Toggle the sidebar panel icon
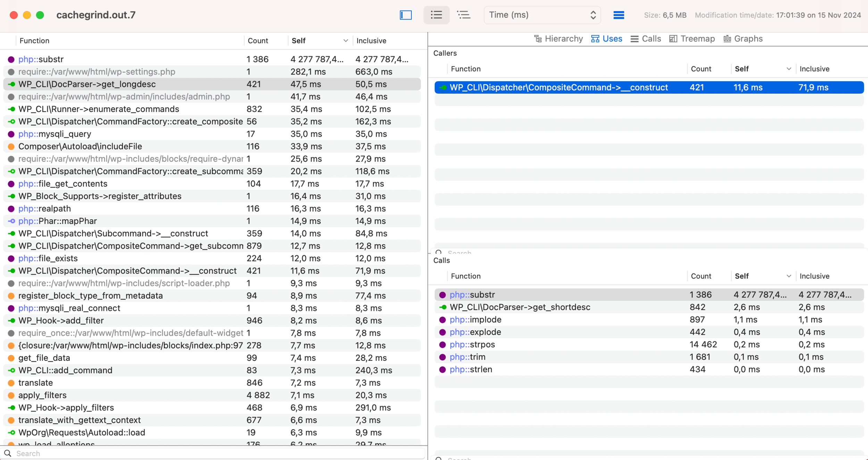868x460 pixels. pos(406,15)
